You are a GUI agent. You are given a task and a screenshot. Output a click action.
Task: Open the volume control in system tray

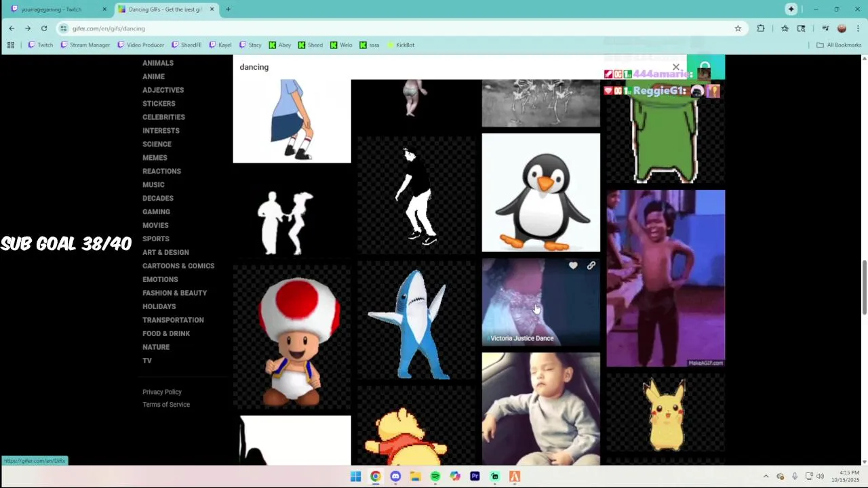(x=821, y=476)
